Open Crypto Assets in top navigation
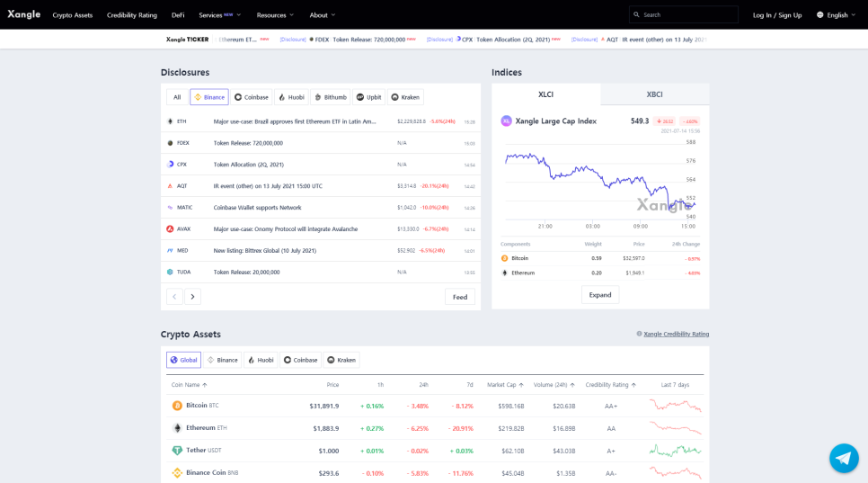Viewport: 868px width, 483px height. tap(73, 15)
